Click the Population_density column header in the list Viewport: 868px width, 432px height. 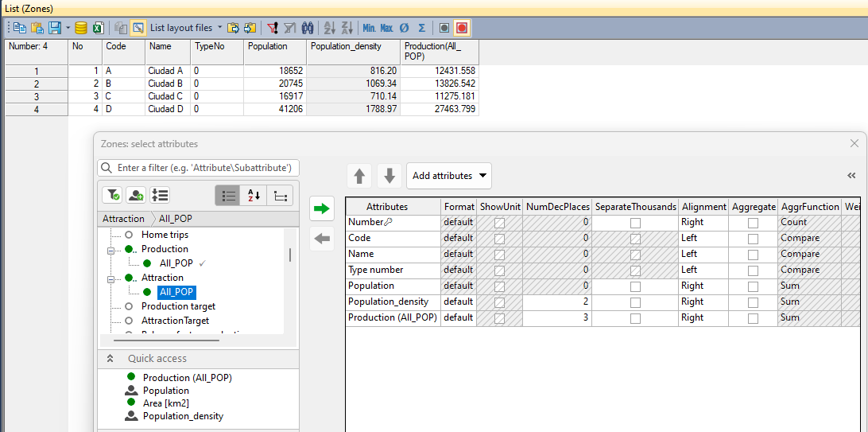click(354, 52)
